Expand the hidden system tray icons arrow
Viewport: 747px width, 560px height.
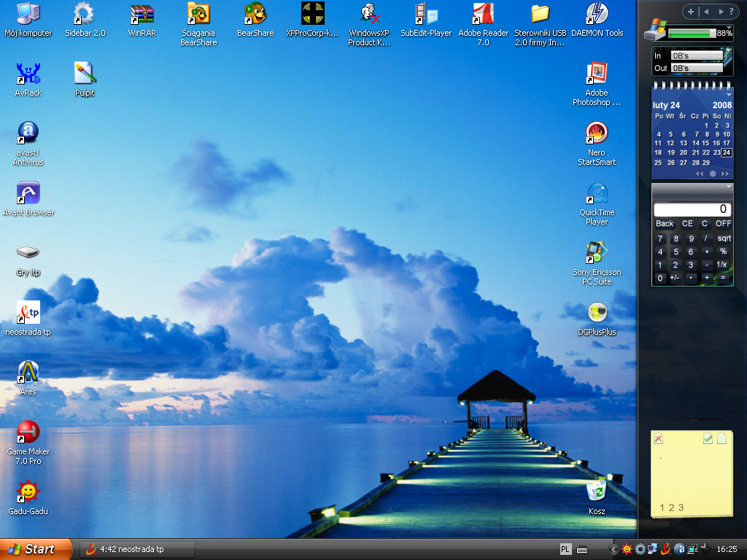coord(614,549)
